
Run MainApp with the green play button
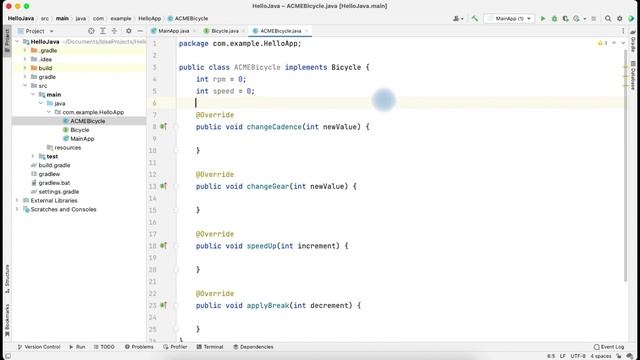click(543, 18)
